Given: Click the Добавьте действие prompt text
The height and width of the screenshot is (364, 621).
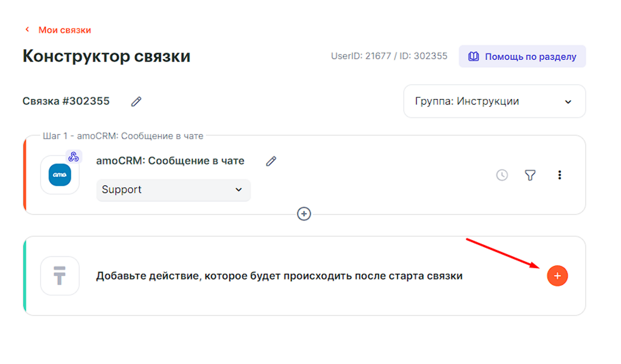Looking at the screenshot, I should (279, 276).
